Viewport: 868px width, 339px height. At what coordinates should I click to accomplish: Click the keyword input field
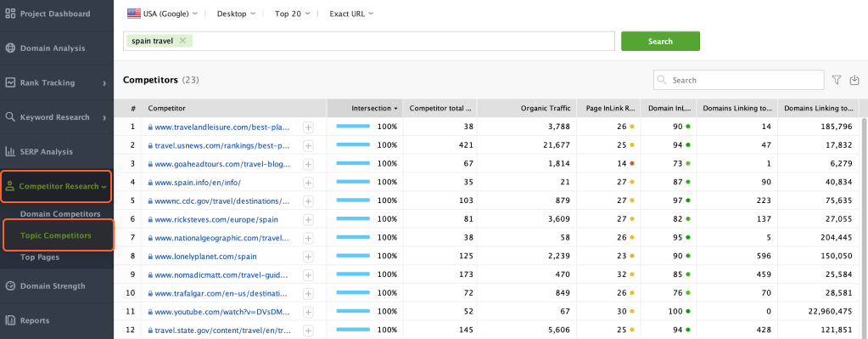(369, 41)
